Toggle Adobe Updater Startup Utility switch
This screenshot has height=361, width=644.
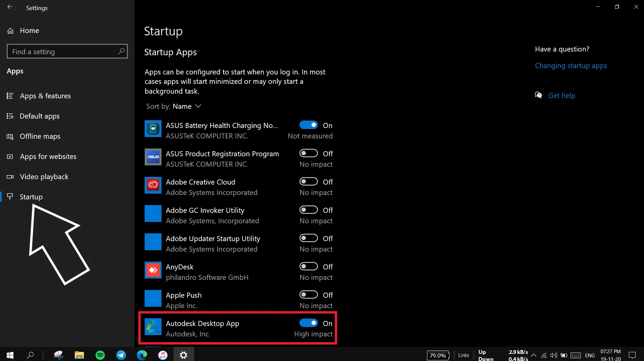[309, 238]
